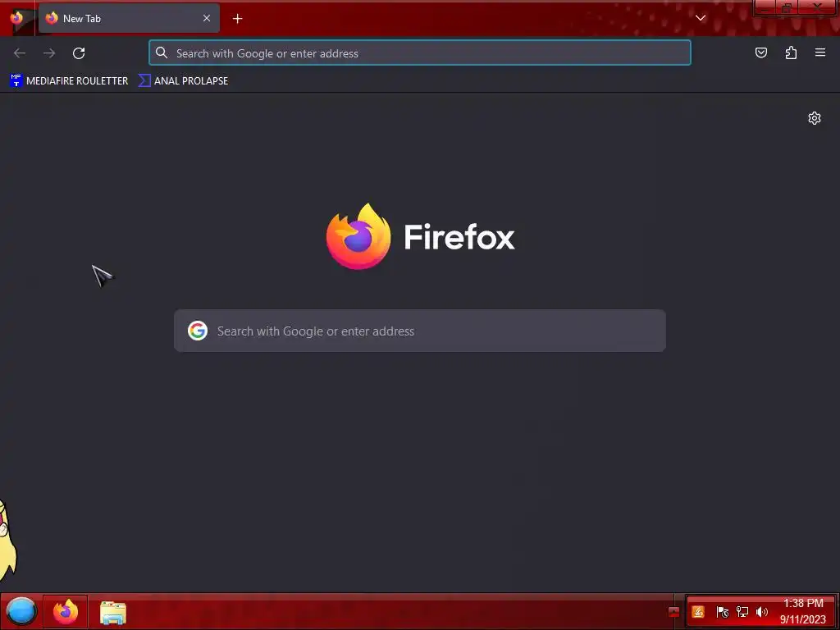Open the Extensions puzzle-piece menu

coord(791,52)
